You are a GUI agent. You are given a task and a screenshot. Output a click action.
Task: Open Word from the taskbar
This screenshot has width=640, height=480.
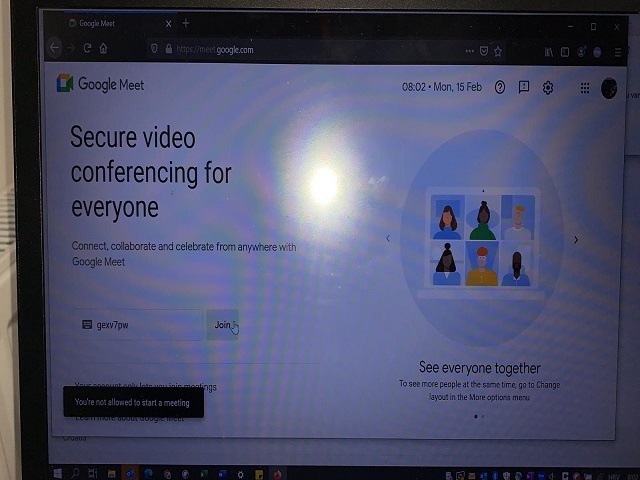point(222,474)
